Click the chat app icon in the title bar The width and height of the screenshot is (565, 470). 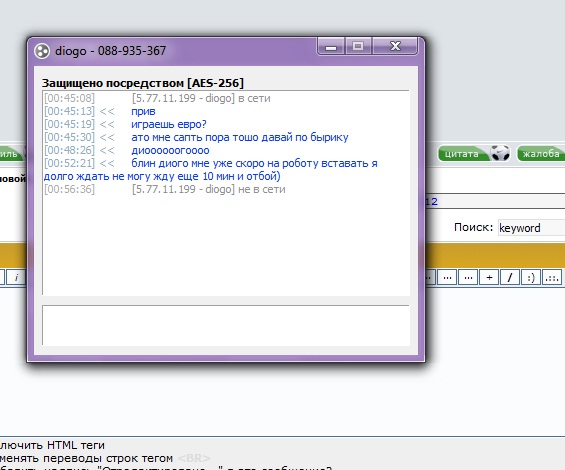coord(42,51)
